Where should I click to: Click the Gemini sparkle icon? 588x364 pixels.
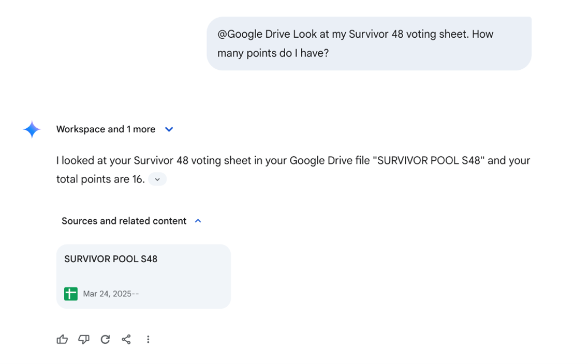[x=32, y=129]
